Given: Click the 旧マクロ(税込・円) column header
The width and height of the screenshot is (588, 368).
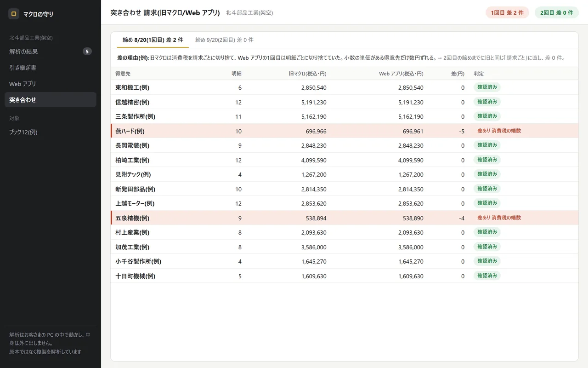Looking at the screenshot, I should coord(307,74).
